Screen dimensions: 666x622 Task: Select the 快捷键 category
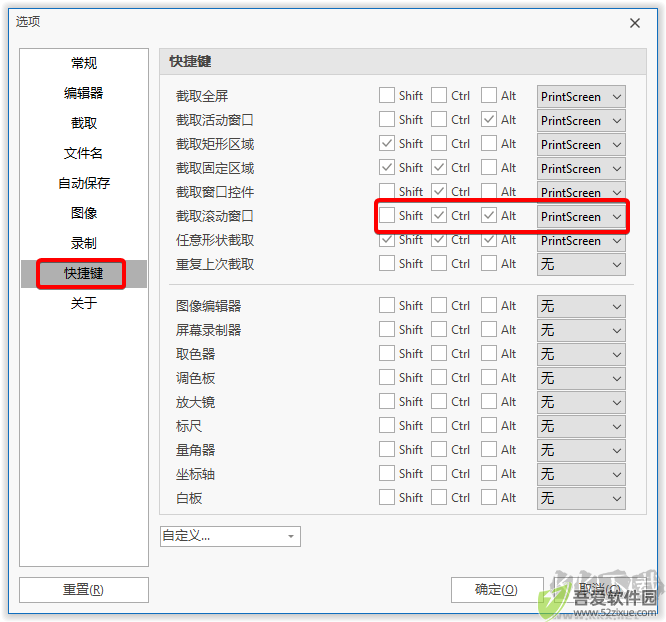(x=84, y=273)
